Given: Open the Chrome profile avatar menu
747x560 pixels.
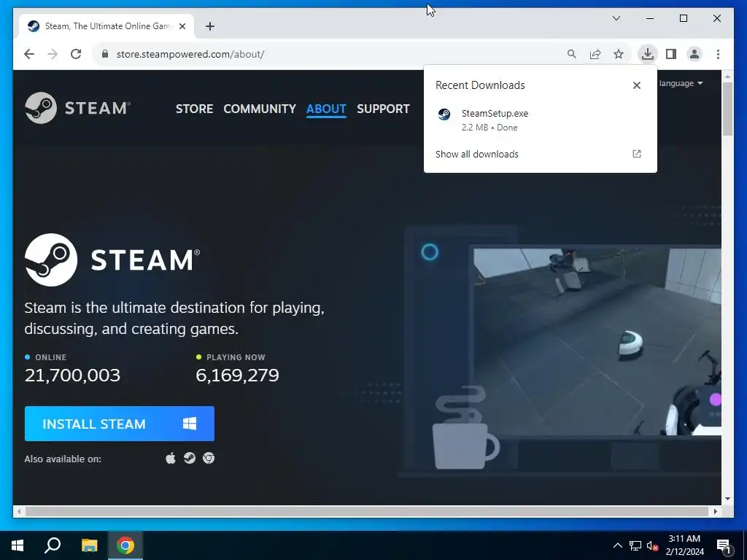Looking at the screenshot, I should 694,54.
